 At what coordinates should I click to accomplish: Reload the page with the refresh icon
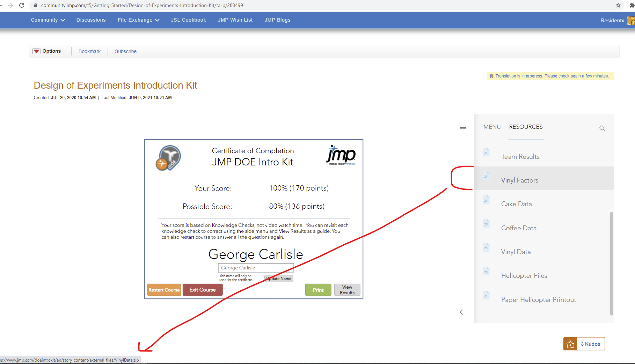22,5
